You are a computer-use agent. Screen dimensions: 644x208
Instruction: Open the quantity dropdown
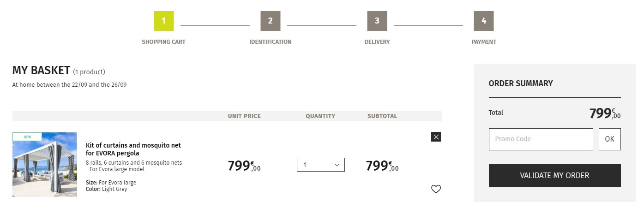pyautogui.click(x=321, y=165)
